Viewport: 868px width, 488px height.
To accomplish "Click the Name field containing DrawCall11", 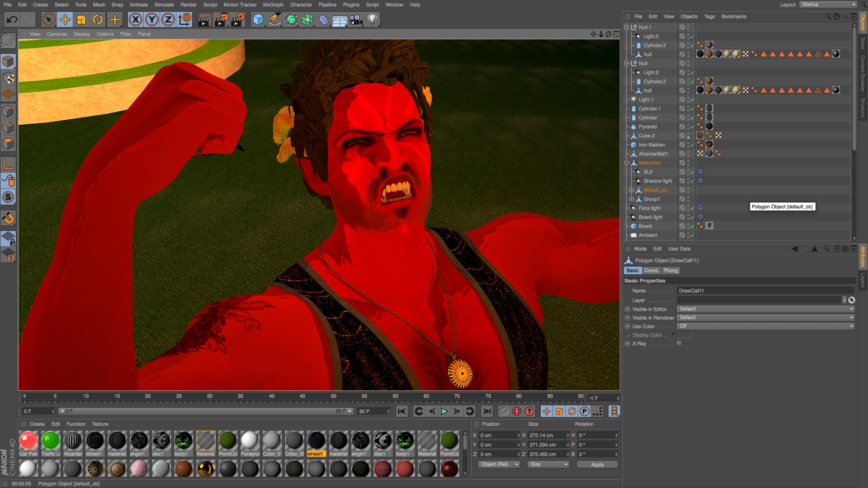I will (x=765, y=291).
